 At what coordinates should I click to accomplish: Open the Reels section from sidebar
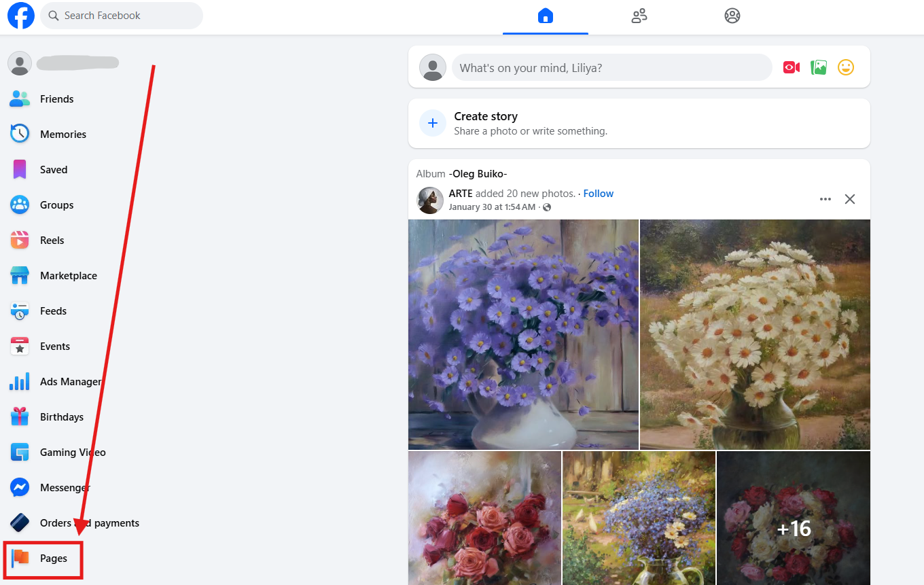(x=52, y=240)
